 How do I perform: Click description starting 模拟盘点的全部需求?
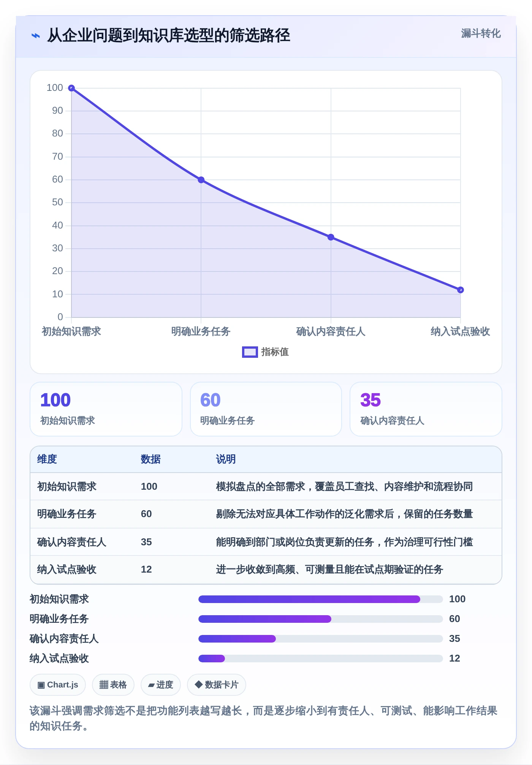pyautogui.click(x=345, y=487)
